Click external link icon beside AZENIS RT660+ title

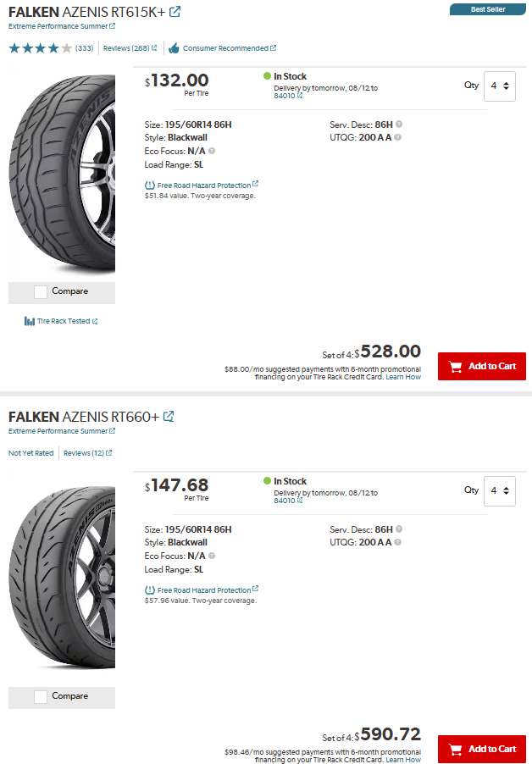point(169,417)
